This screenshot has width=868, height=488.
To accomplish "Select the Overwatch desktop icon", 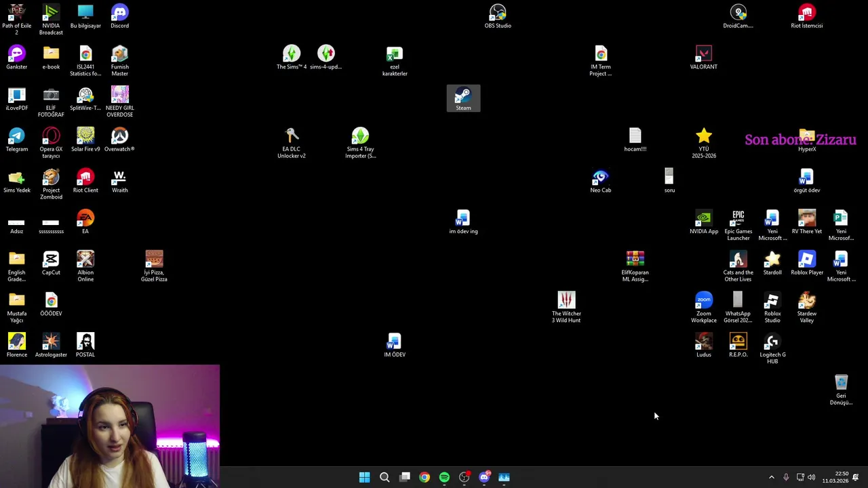I will pos(119,140).
